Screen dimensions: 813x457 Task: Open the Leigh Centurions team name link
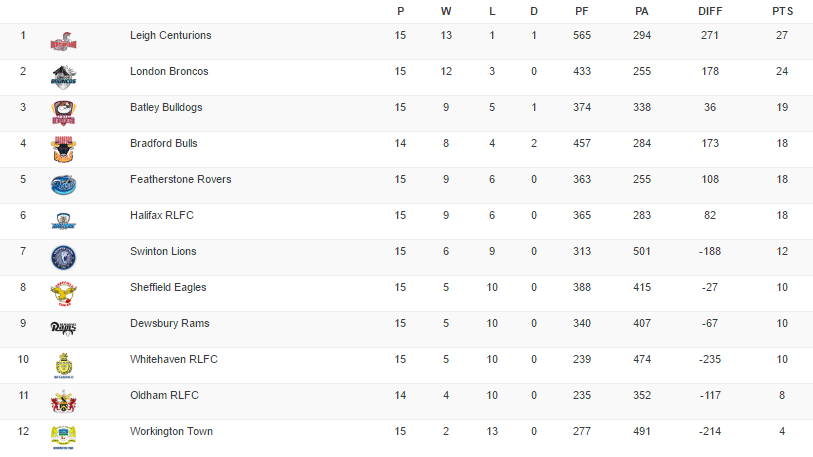pos(170,36)
